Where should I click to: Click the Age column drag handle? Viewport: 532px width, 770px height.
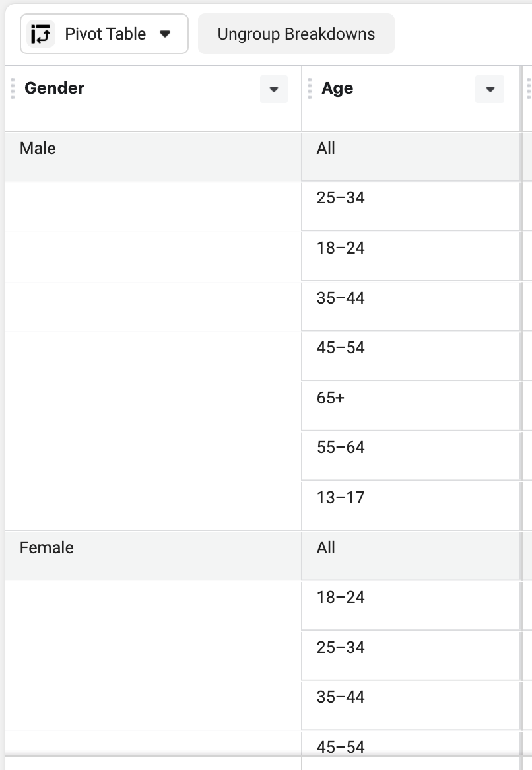(x=310, y=88)
